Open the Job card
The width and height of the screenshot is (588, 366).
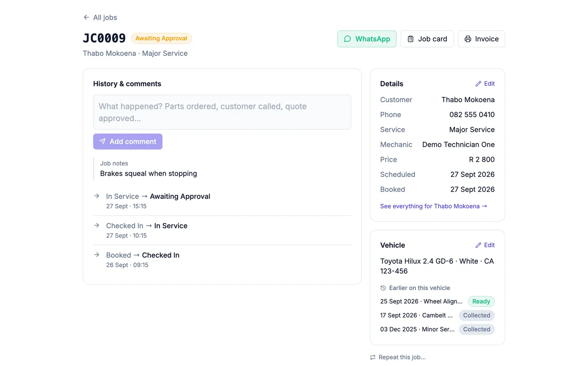pyautogui.click(x=427, y=39)
